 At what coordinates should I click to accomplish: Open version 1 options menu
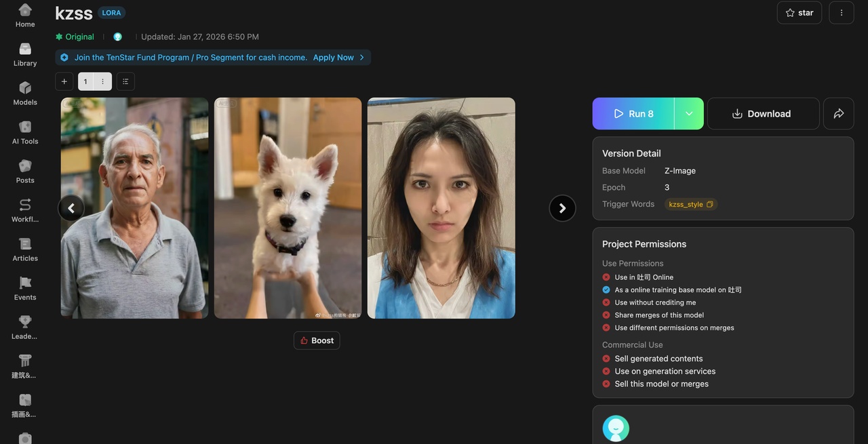pyautogui.click(x=102, y=81)
